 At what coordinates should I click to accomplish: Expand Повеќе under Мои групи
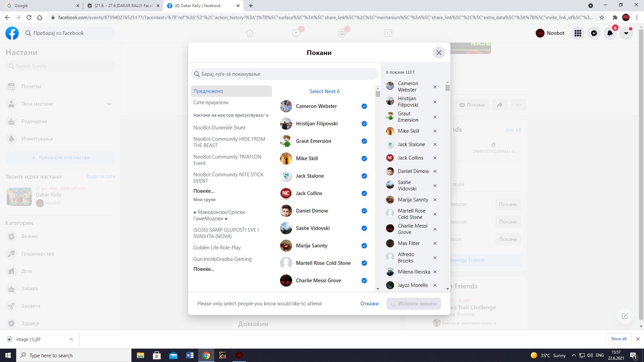[204, 269]
